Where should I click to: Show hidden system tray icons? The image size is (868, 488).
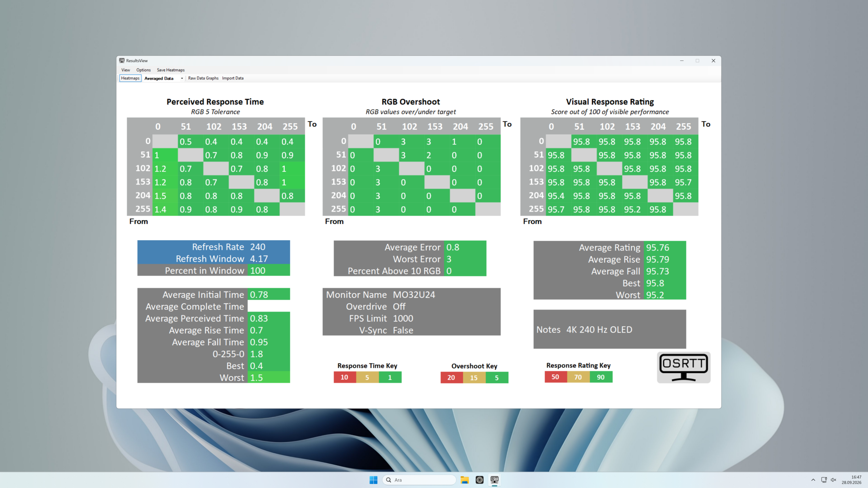pos(813,480)
